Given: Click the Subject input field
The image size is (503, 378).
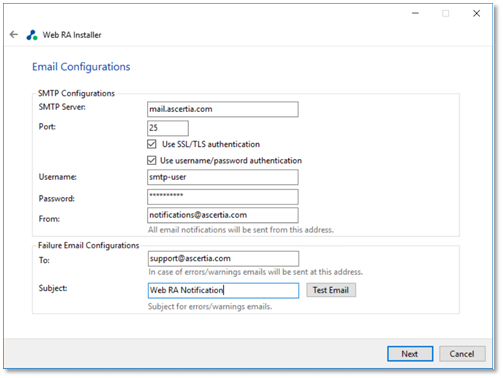Looking at the screenshot, I should 223,290.
